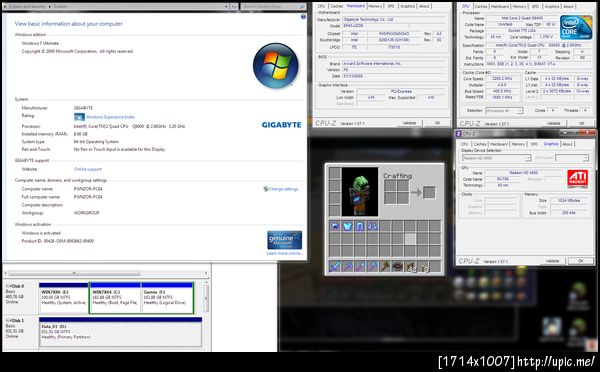The height and width of the screenshot is (372, 600).
Task: Click the Windows 7 logo orb
Action: pos(276,65)
